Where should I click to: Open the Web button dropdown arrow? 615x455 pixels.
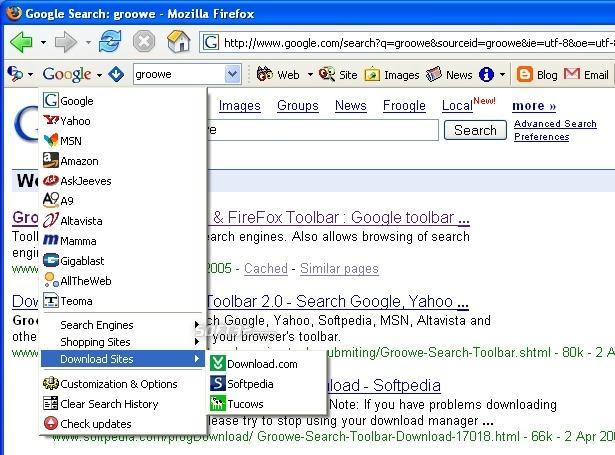point(310,74)
